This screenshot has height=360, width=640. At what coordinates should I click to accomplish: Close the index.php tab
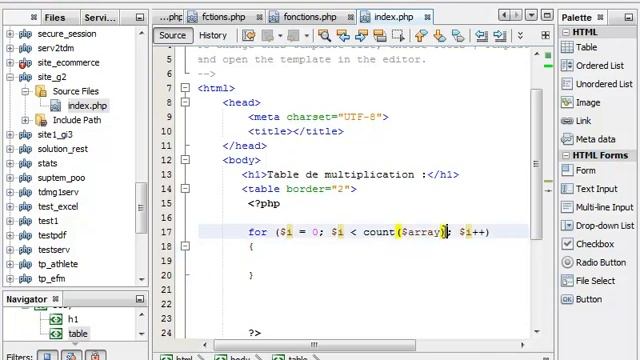427,17
